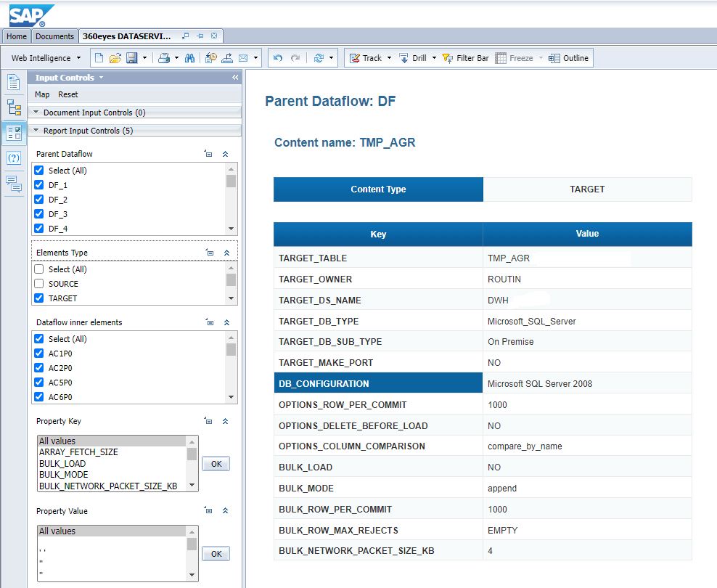Click Reset in Input Controls

tap(67, 94)
